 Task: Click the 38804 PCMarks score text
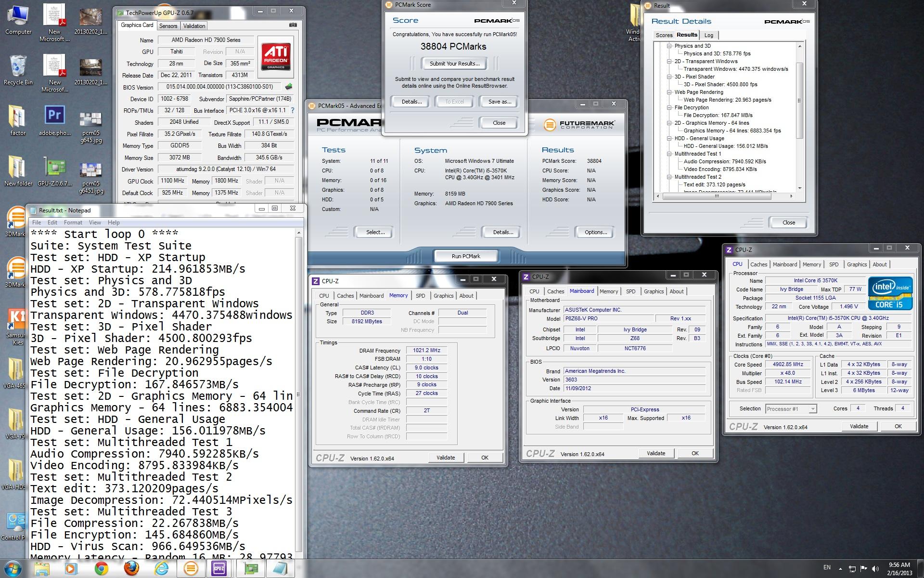(x=453, y=47)
